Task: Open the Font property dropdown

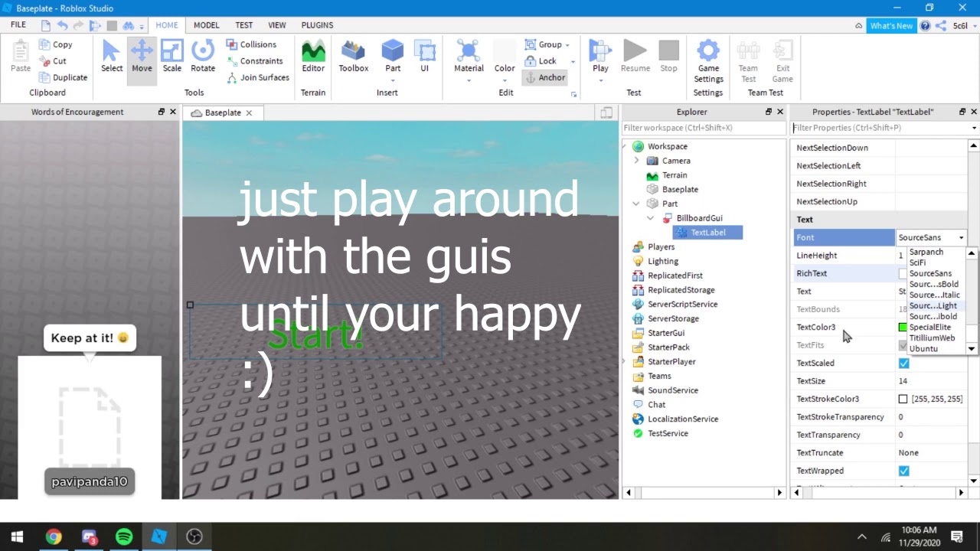Action: pos(962,238)
